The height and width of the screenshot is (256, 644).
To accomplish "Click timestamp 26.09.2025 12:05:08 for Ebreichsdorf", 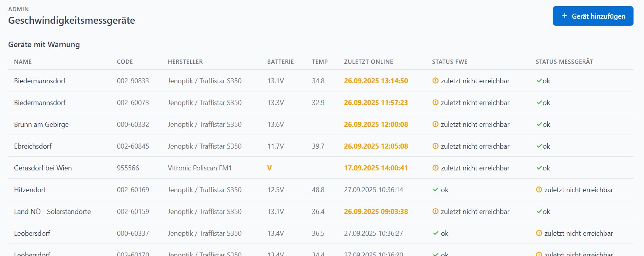I will pyautogui.click(x=376, y=146).
